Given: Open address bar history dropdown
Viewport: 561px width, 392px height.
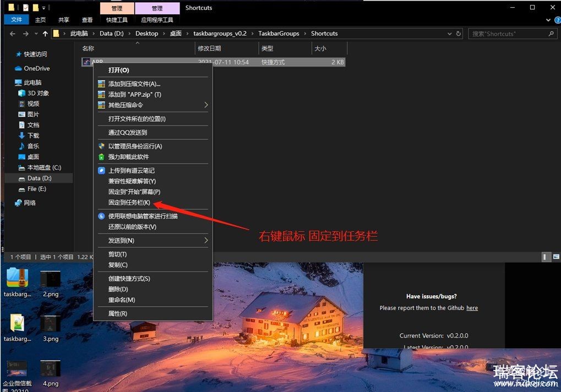Looking at the screenshot, I should [449, 34].
